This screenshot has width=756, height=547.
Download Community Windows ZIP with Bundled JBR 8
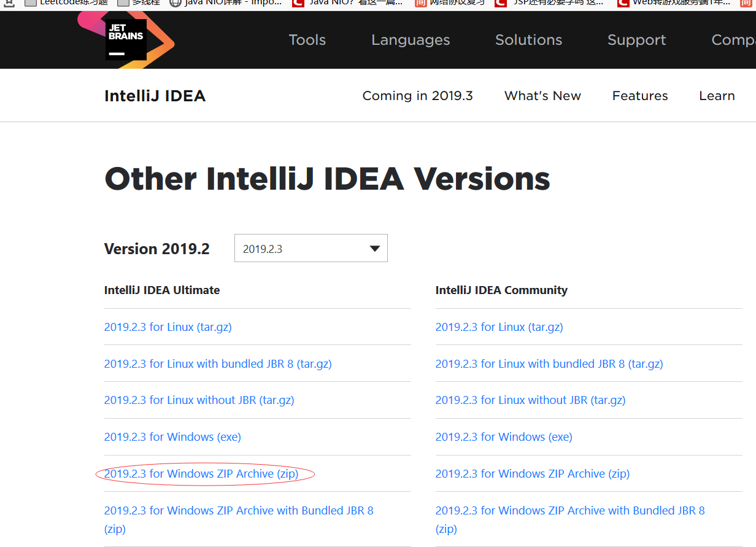coord(570,519)
